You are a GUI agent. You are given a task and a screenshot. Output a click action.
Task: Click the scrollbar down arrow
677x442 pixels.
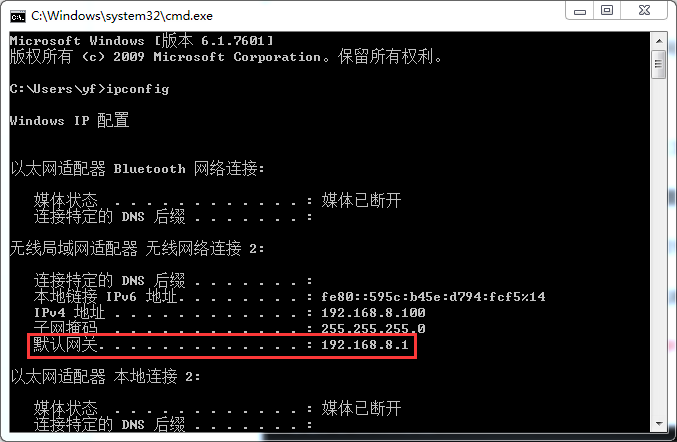(x=659, y=423)
